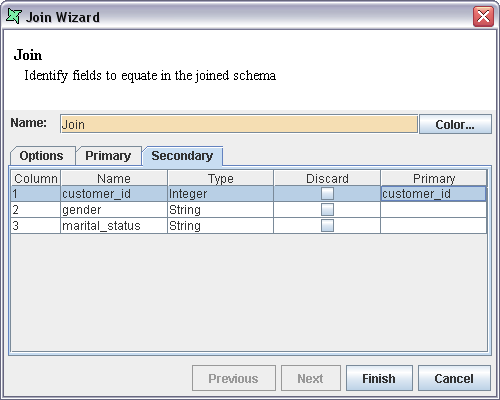Image resolution: width=500 pixels, height=400 pixels.
Task: Select the Secondary tab
Action: click(x=182, y=156)
